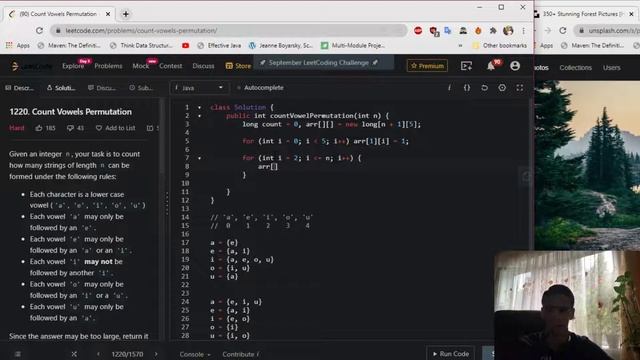Go to next problem arrow

click(156, 354)
